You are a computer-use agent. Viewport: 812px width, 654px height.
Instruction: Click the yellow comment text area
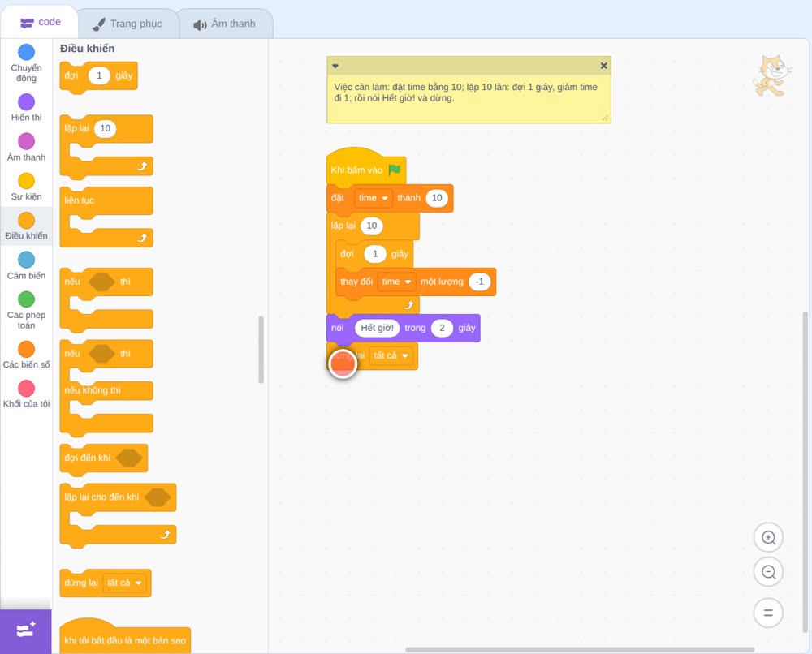tap(469, 98)
